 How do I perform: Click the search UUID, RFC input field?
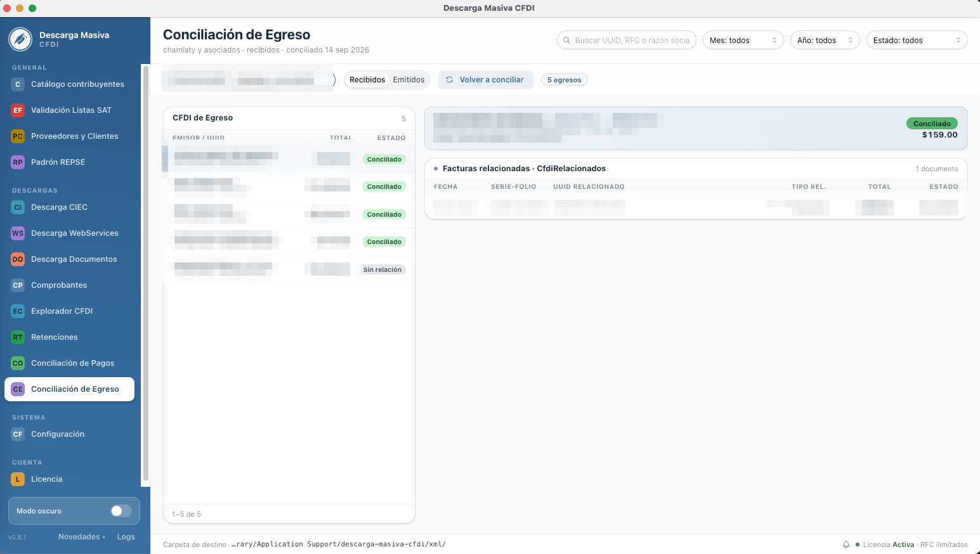(626, 40)
